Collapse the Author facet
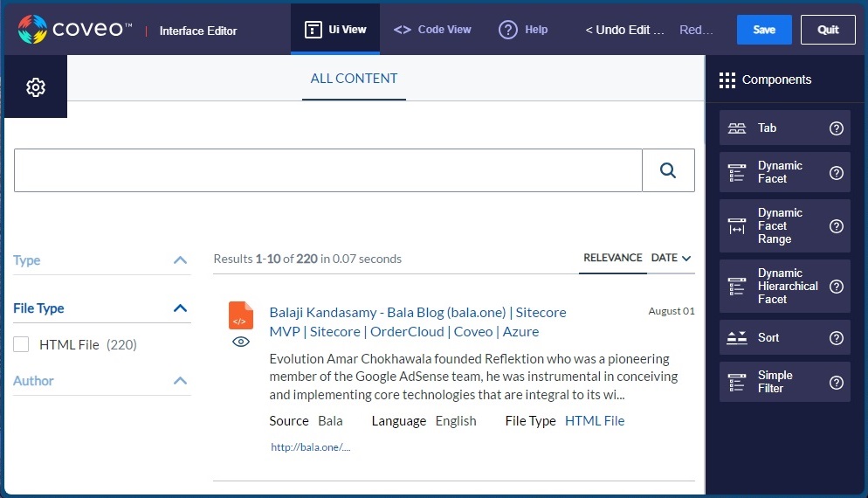Screen dimensions: 868x498 [180, 381]
